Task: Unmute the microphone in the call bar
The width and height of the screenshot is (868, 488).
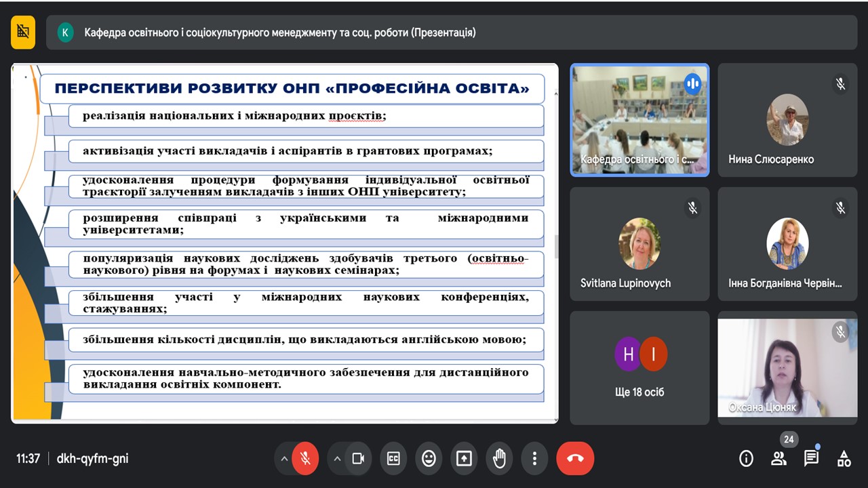Action: (305, 459)
